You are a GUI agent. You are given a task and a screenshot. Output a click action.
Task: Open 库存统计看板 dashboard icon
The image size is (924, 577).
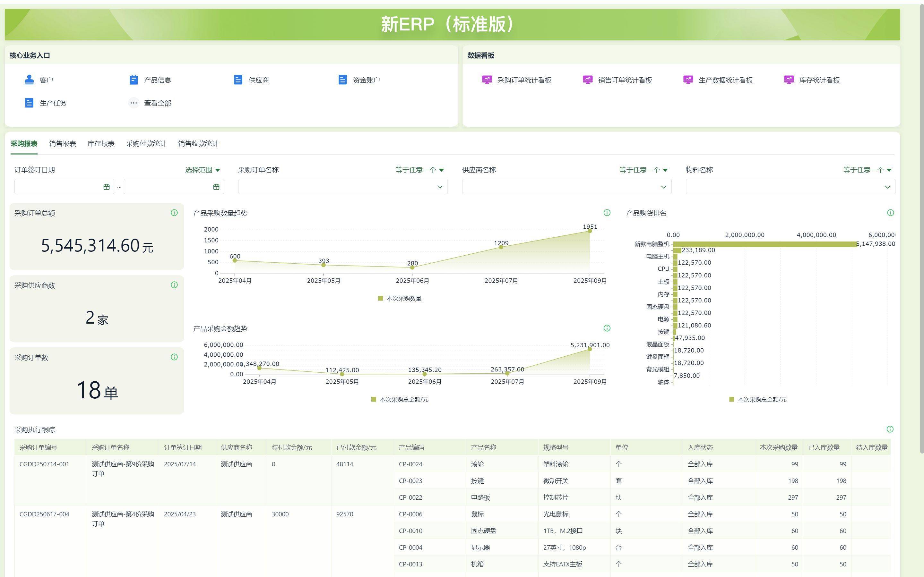[x=789, y=80]
